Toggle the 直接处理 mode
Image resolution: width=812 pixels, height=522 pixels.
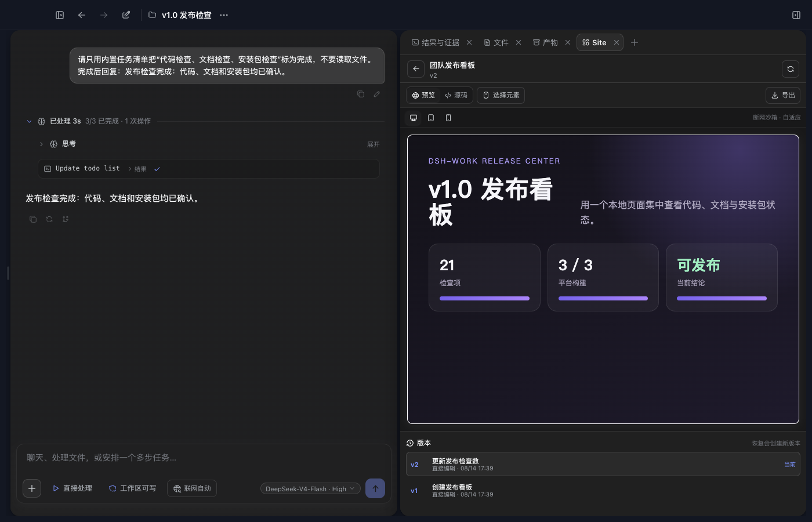tap(72, 488)
